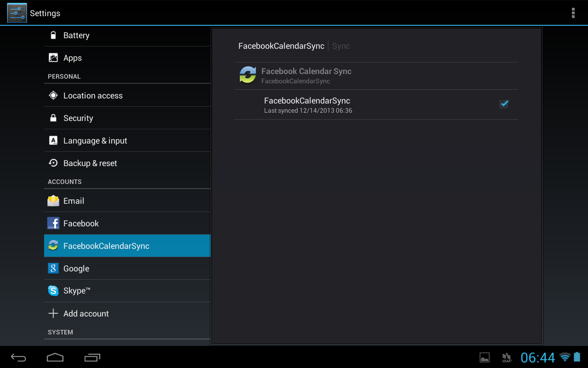Tap the Facebook Calendar Sync header icon
Screen dimensions: 588x368
tap(248, 75)
